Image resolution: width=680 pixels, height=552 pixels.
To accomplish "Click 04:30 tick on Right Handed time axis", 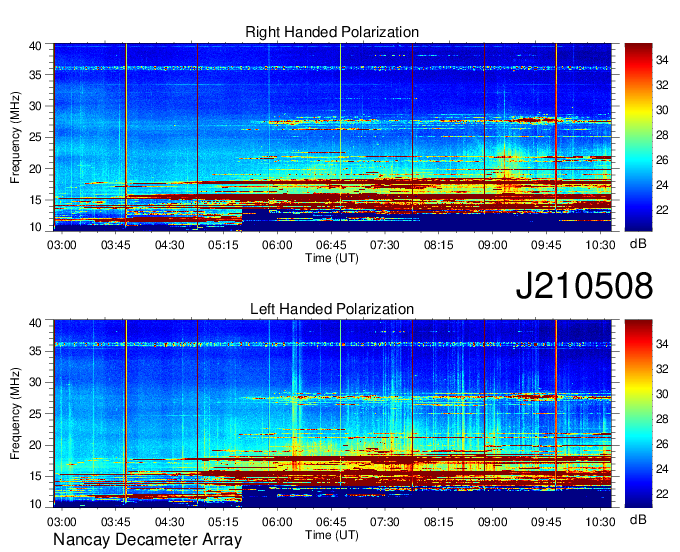I will [170, 245].
